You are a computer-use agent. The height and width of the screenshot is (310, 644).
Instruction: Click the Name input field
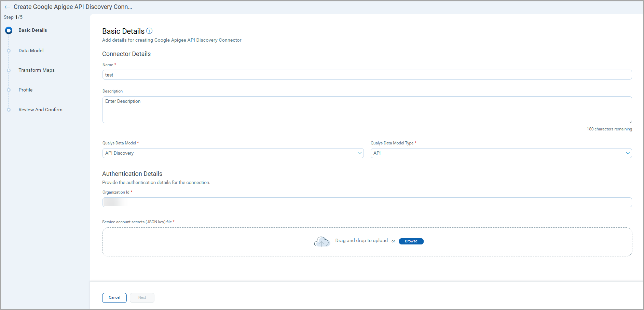click(x=367, y=75)
